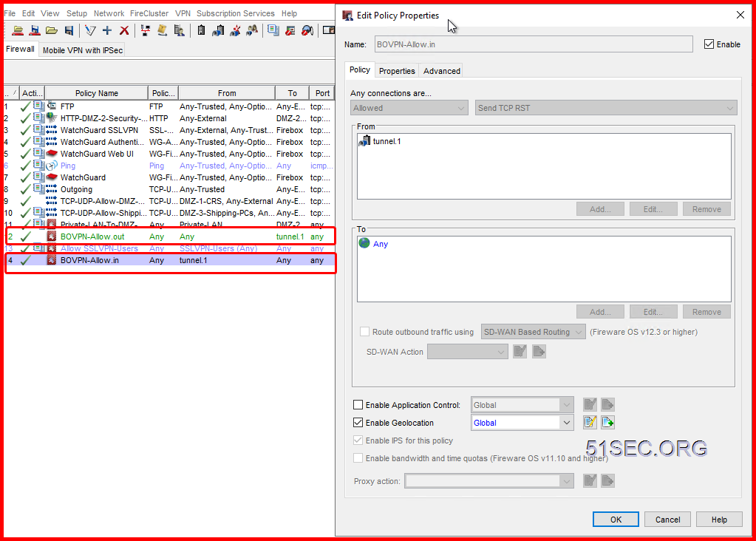Add a policy with the blue plus icon

pos(107,30)
